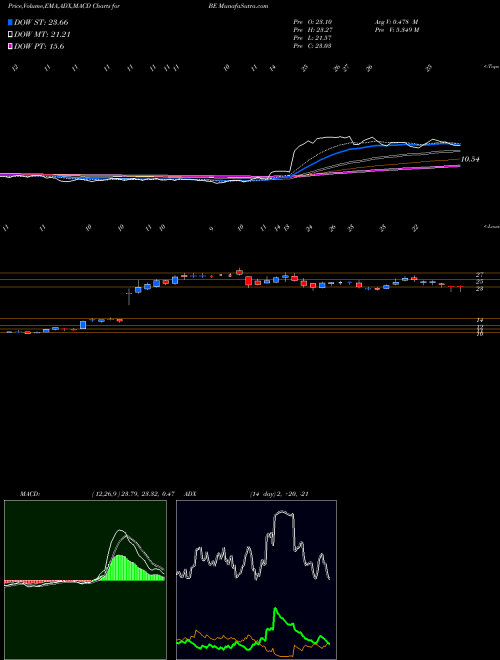Screen dimensions: 500x660
Task: Click the 27 price level axis label
Action: 479,274
